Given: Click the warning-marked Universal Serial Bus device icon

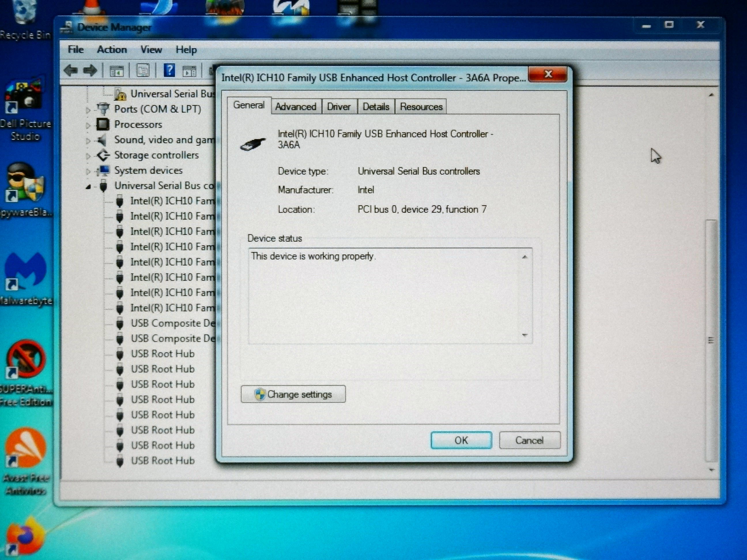Looking at the screenshot, I should (x=120, y=94).
